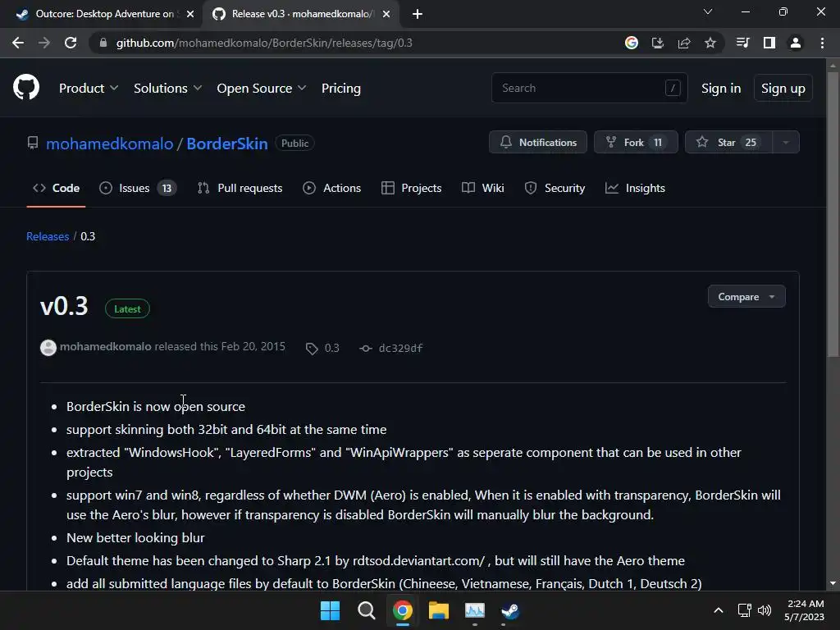Open mohamedkomalo user profile link
This screenshot has width=840, height=630.
[110, 144]
